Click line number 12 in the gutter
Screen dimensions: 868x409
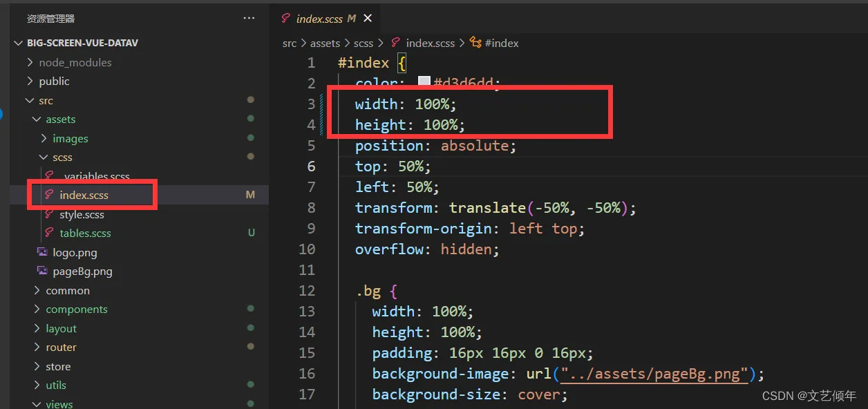pyautogui.click(x=307, y=291)
